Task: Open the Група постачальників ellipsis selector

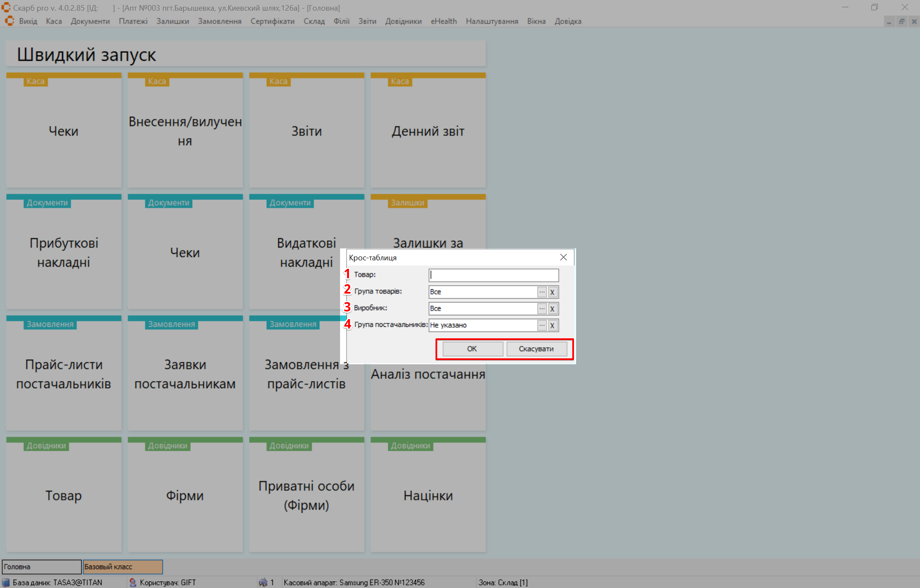Action: click(x=542, y=325)
